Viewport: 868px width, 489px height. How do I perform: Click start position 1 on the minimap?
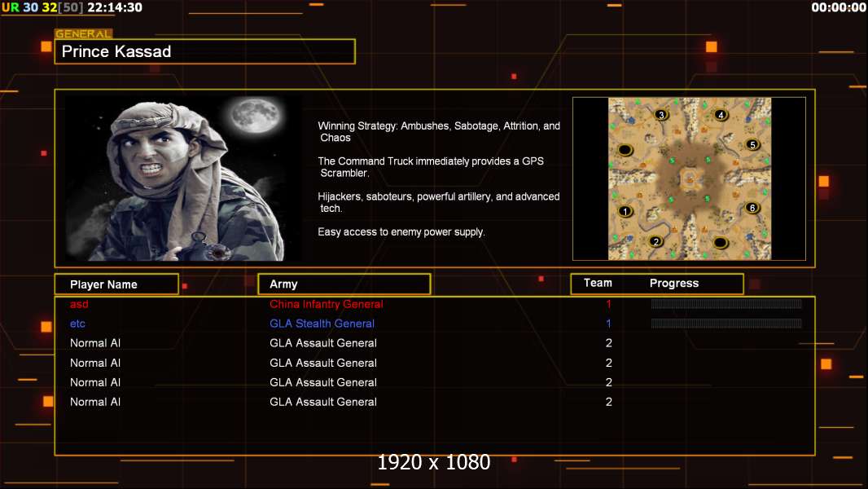[625, 211]
